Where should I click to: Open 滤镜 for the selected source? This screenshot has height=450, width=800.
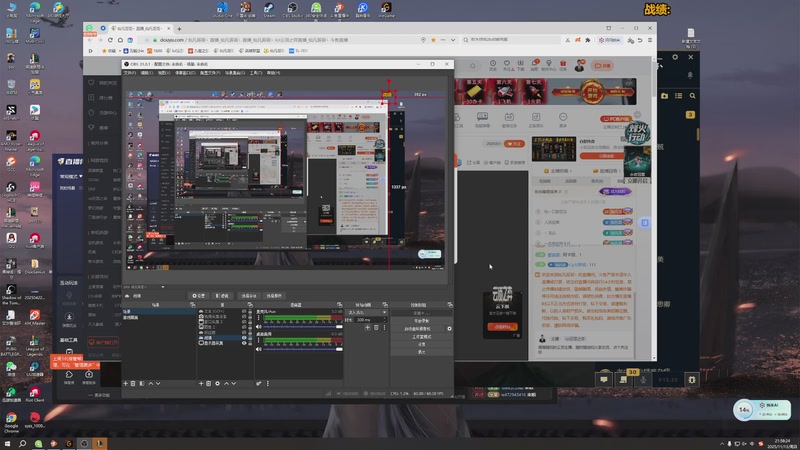[222, 296]
